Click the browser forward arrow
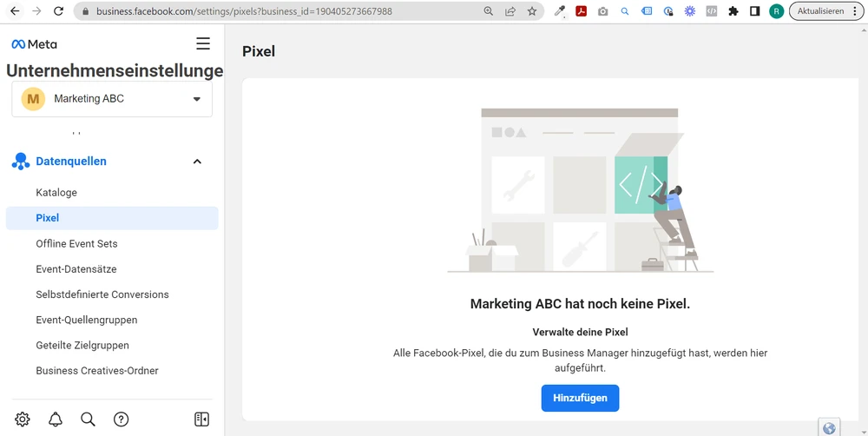Viewport: 868px width, 436px height. point(36,11)
